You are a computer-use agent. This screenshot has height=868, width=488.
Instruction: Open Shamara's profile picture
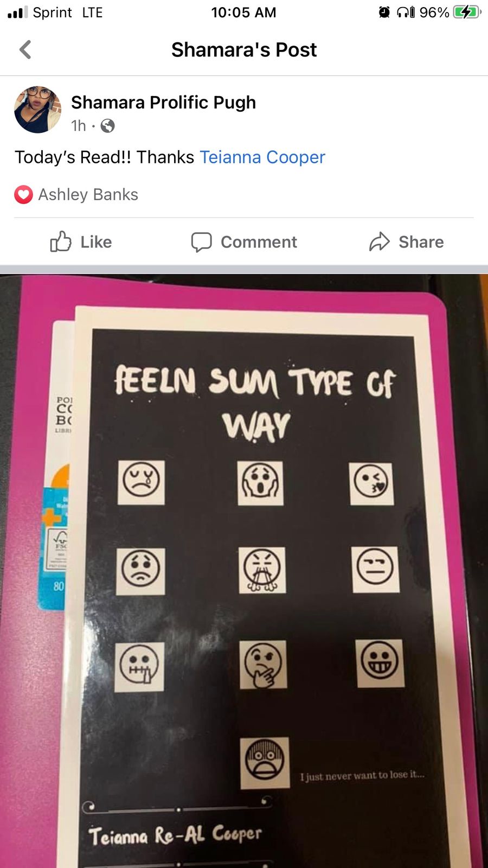coord(37,110)
